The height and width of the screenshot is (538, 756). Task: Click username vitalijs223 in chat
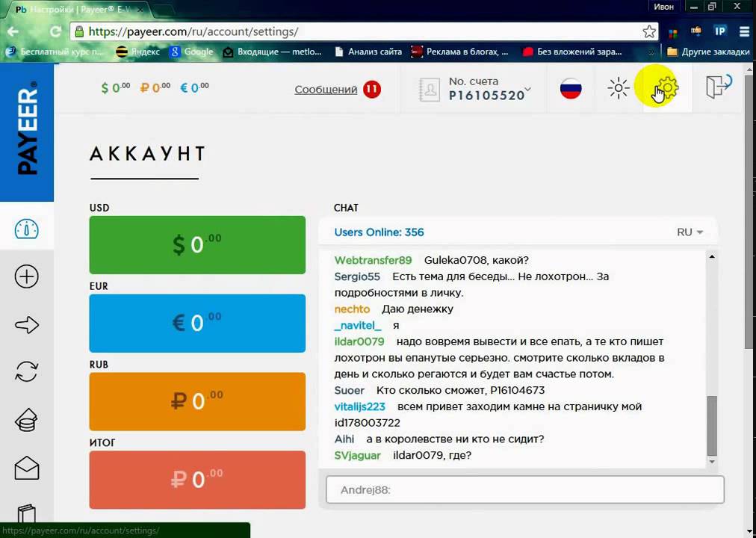click(x=359, y=407)
